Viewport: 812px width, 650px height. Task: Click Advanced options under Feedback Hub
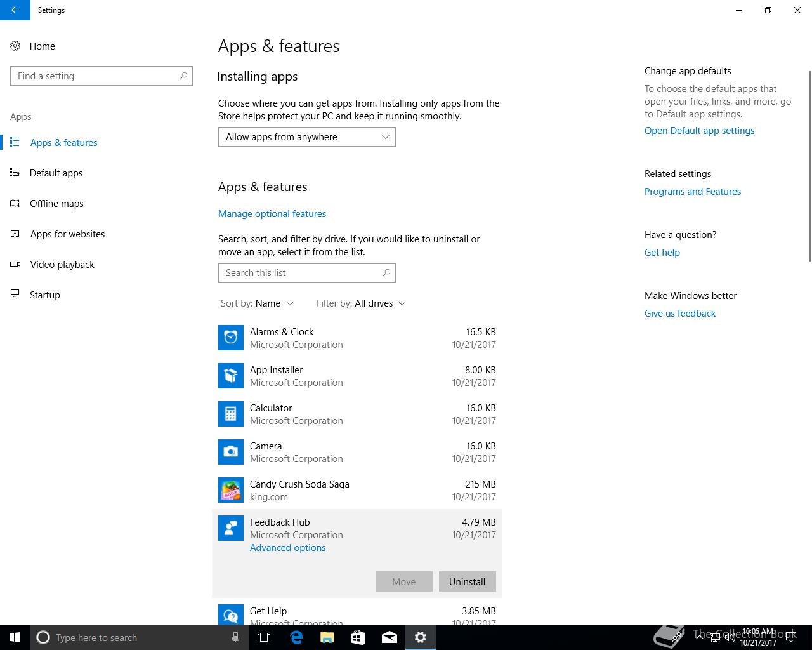point(287,548)
